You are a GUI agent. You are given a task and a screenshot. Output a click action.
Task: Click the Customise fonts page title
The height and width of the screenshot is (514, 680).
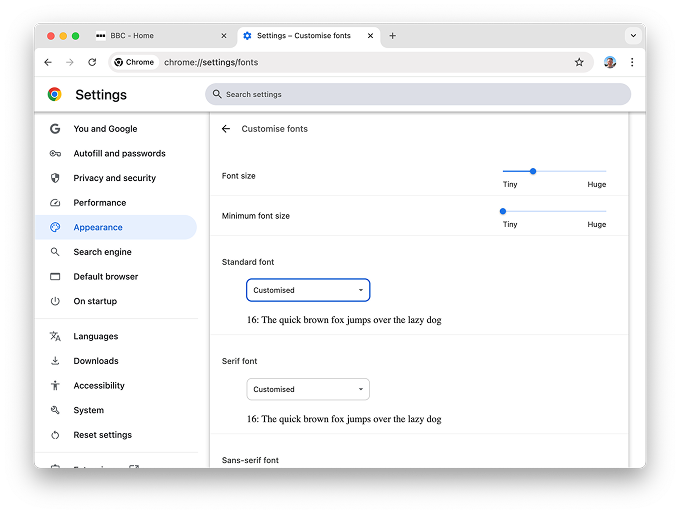(275, 129)
